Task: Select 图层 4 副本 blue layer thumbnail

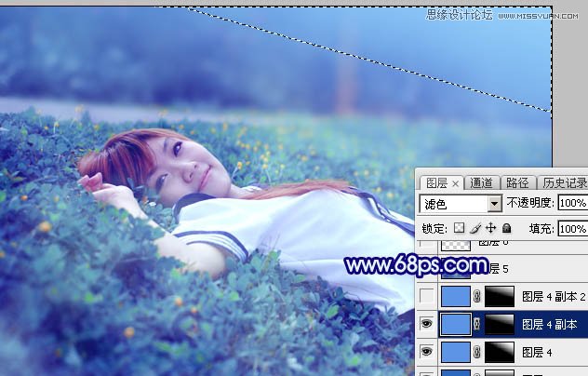Action: click(x=456, y=324)
